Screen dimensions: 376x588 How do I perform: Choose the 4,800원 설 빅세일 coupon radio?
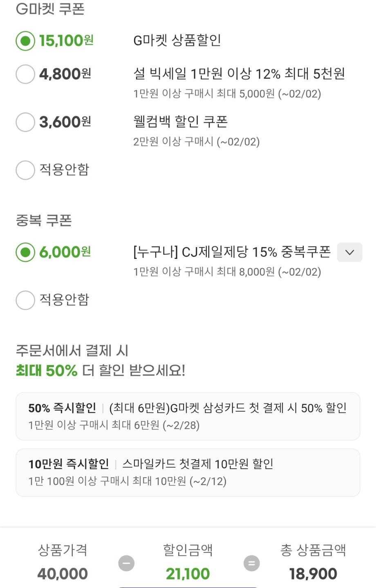(25, 74)
